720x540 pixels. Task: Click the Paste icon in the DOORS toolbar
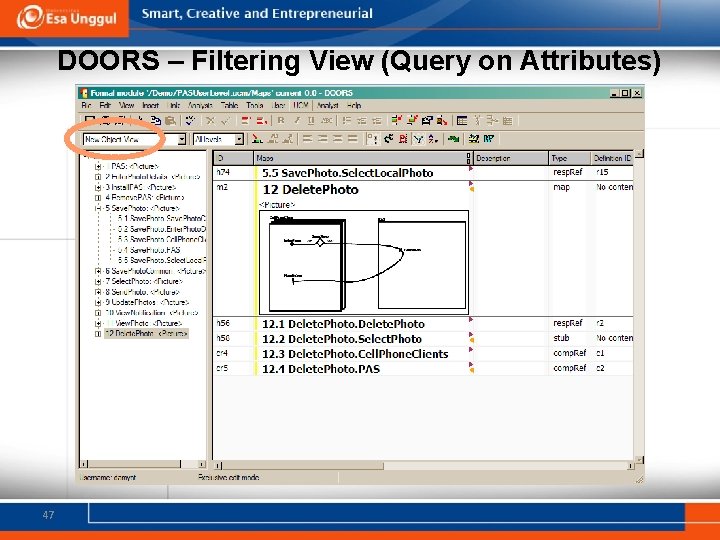click(x=170, y=121)
